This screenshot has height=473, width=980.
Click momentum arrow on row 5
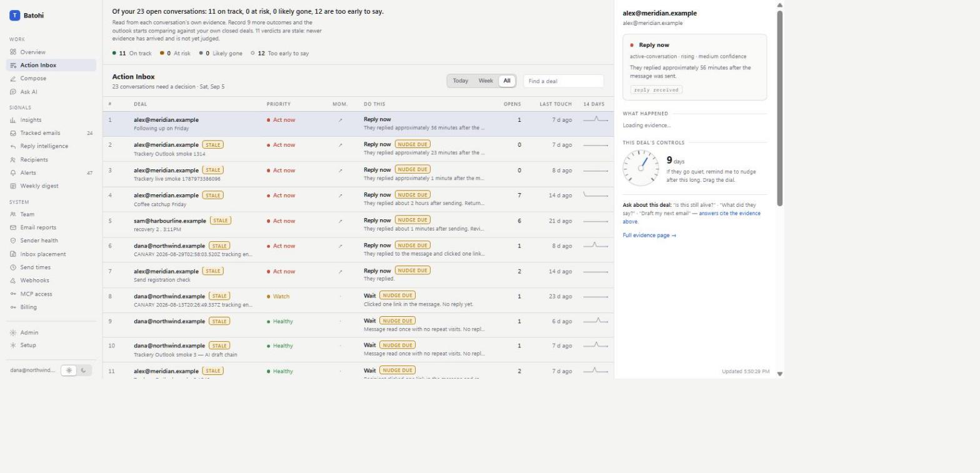tap(340, 221)
